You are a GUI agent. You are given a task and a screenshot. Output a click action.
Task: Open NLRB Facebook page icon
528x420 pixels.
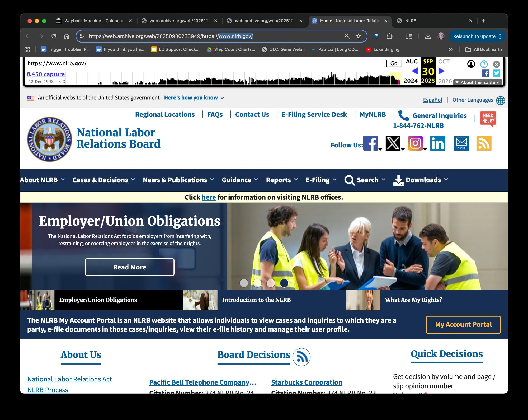[371, 143]
